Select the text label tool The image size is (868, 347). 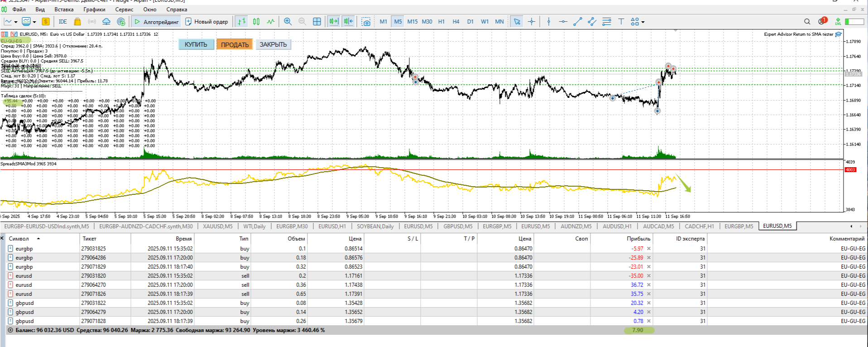coord(621,21)
